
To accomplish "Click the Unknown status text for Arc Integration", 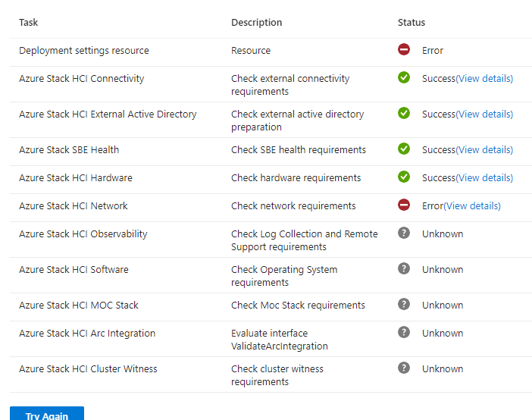I will point(443,334).
